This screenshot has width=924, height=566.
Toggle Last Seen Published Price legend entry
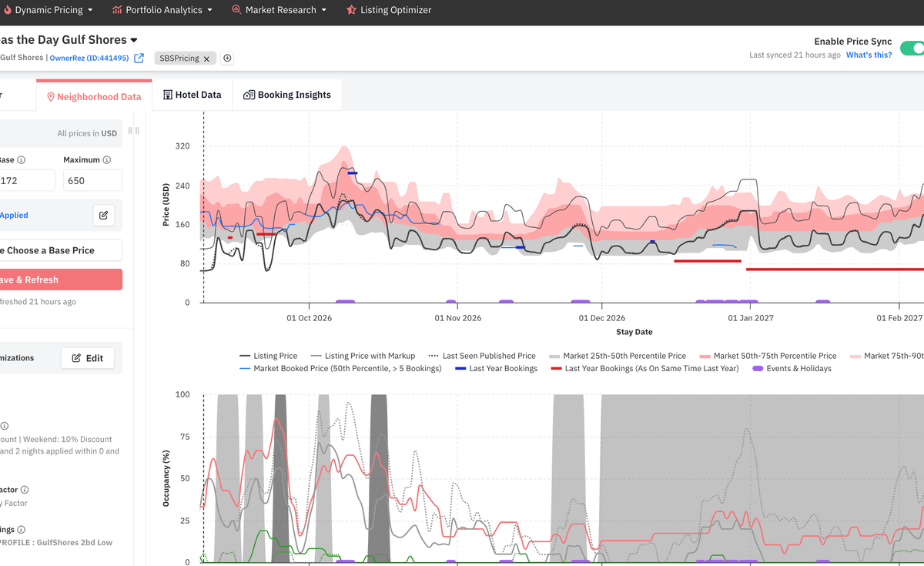tap(482, 356)
